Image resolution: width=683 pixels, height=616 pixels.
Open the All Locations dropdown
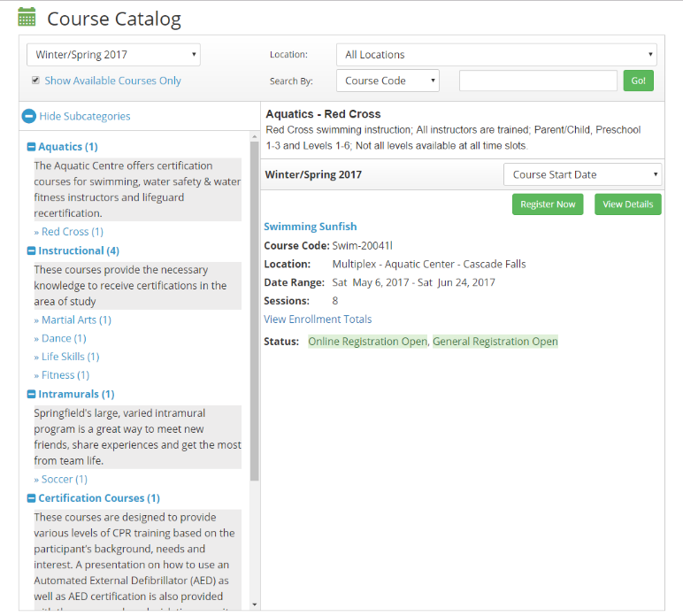point(495,55)
